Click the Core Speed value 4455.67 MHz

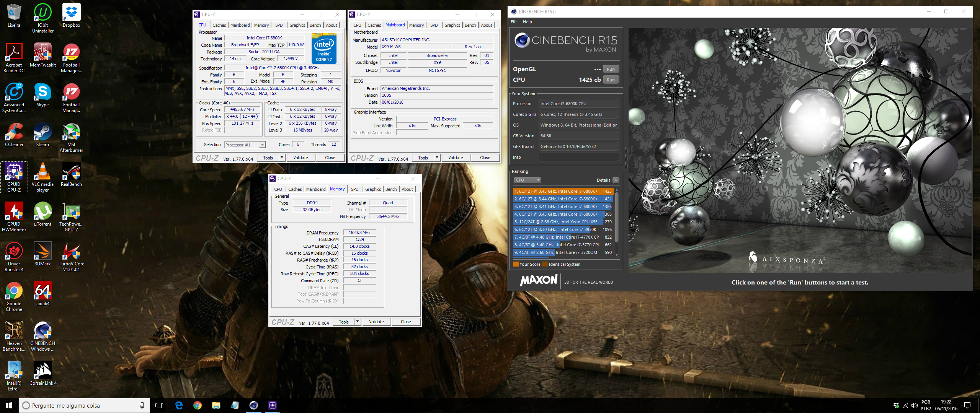[x=242, y=109]
